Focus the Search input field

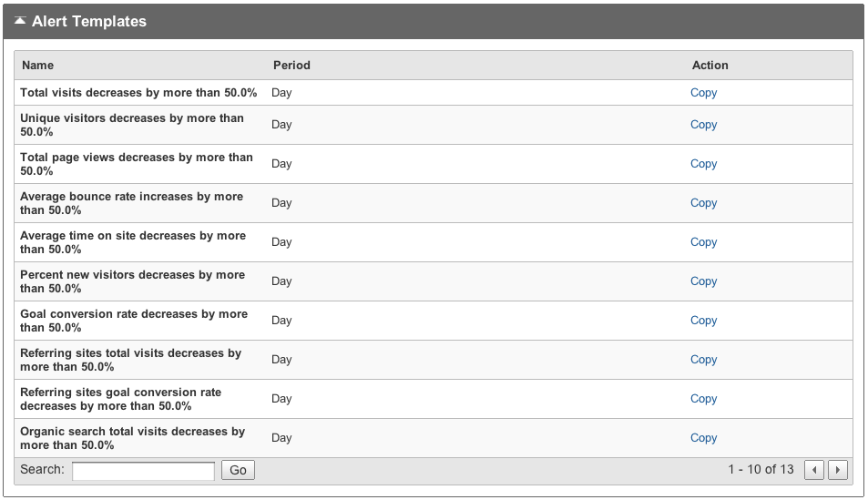pos(143,471)
